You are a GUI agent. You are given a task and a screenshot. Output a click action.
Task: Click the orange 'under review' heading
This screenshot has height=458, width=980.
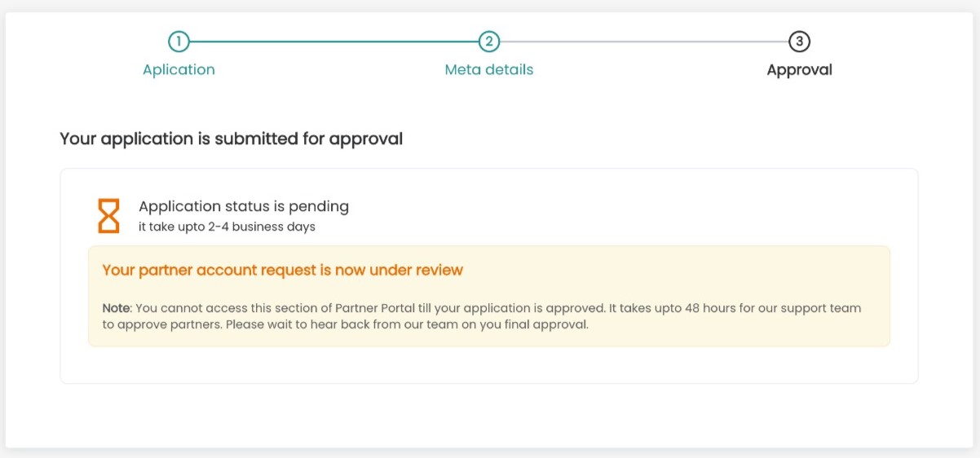(x=282, y=270)
